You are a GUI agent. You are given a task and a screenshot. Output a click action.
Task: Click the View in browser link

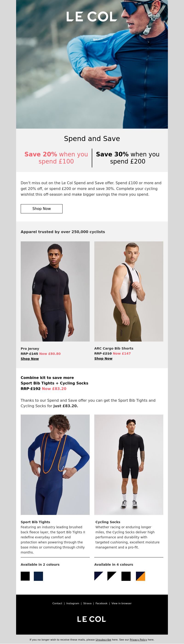point(121,603)
